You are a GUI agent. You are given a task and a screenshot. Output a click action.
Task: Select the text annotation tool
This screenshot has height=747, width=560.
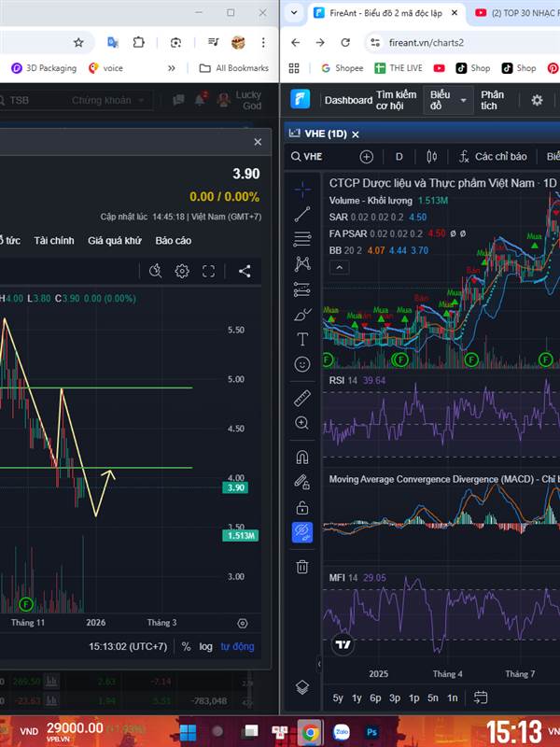click(x=301, y=339)
